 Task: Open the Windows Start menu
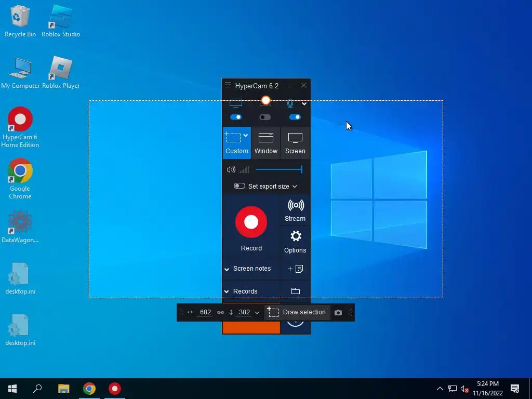click(x=12, y=389)
